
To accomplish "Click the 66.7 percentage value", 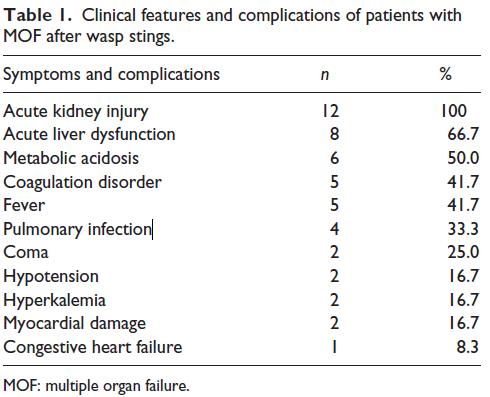I will click(463, 134).
